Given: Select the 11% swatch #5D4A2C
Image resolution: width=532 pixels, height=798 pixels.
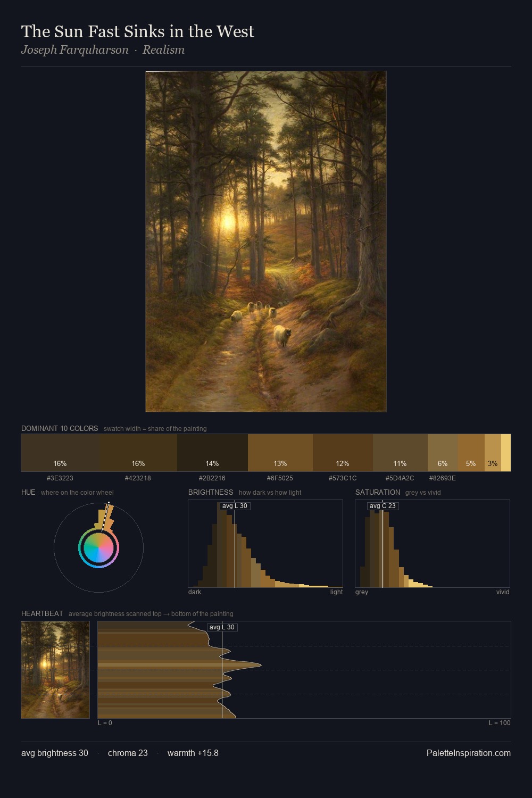Looking at the screenshot, I should [400, 453].
